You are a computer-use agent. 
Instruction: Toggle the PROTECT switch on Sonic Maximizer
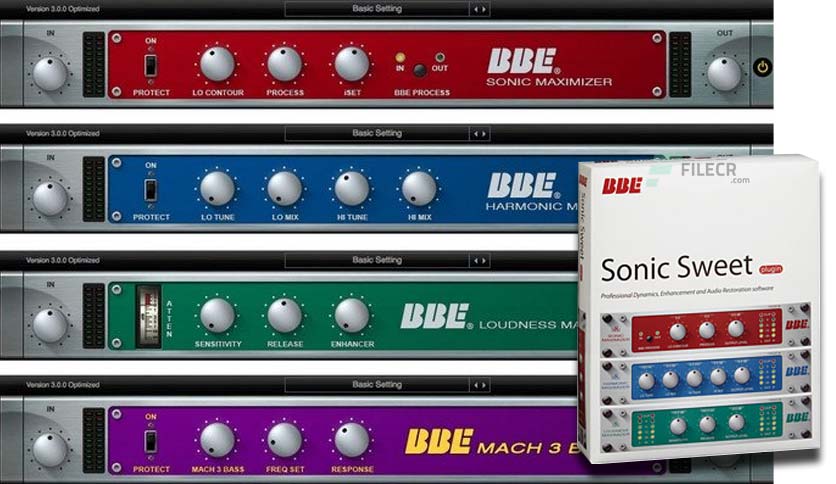(151, 66)
